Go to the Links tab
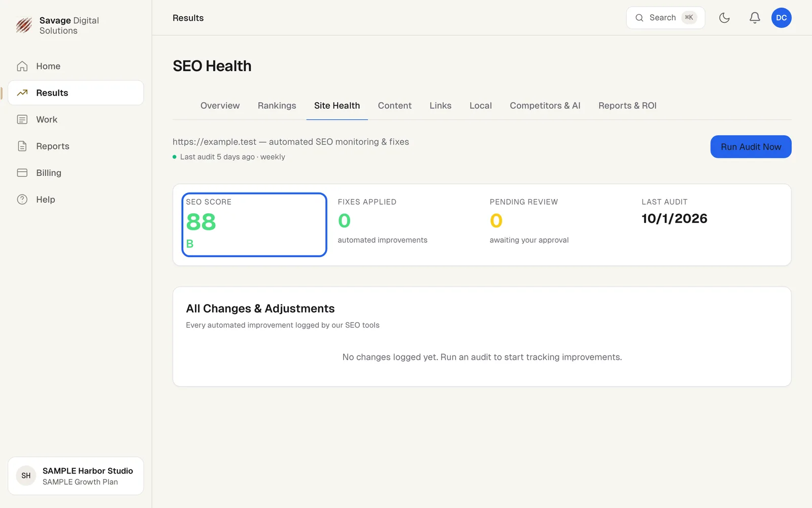 point(441,106)
